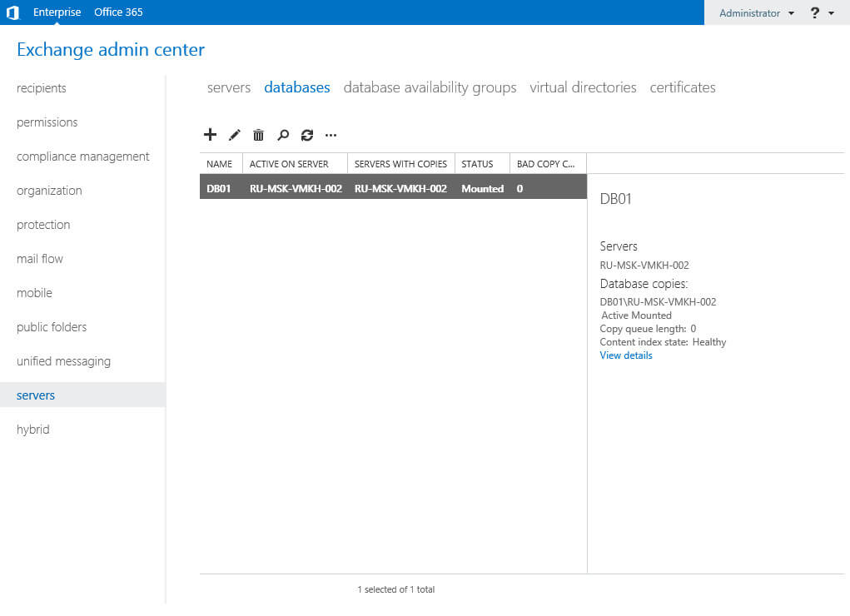The height and width of the screenshot is (616, 850).
Task: Go to hybrid section
Action: (x=33, y=430)
